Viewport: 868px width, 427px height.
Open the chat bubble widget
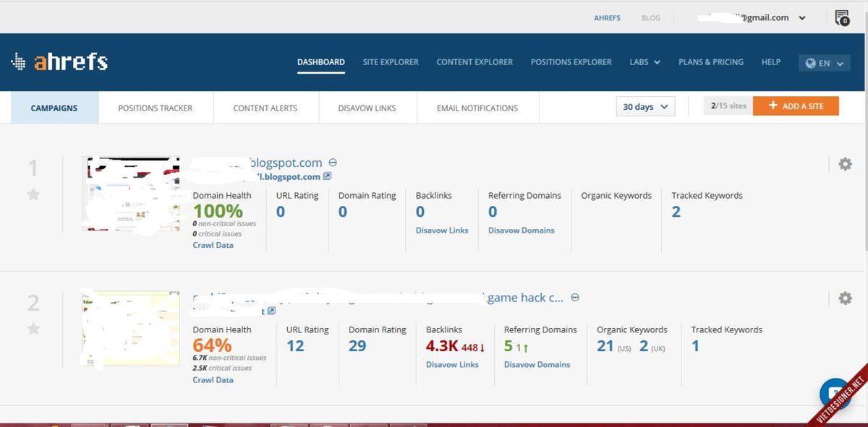click(835, 394)
